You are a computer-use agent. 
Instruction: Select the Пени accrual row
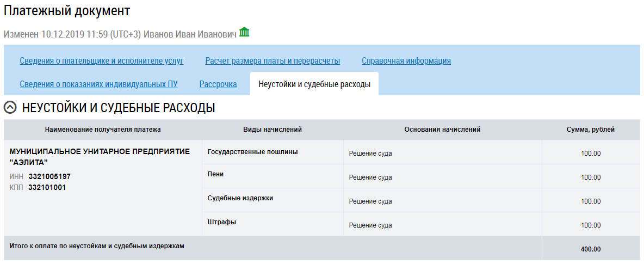[216, 174]
